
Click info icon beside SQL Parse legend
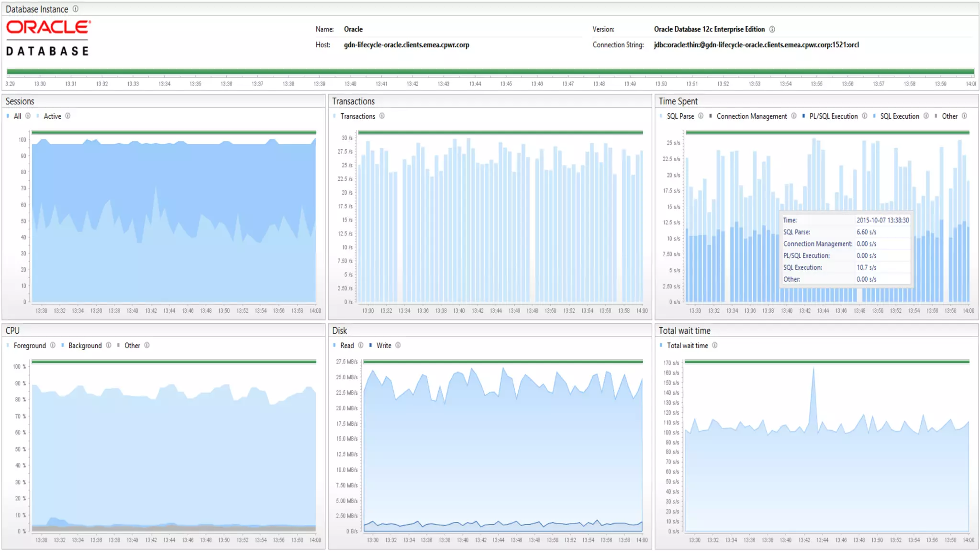701,116
